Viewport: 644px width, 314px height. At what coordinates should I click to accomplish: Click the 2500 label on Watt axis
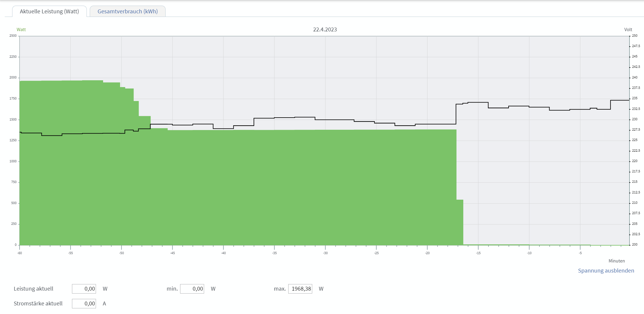pos(13,36)
